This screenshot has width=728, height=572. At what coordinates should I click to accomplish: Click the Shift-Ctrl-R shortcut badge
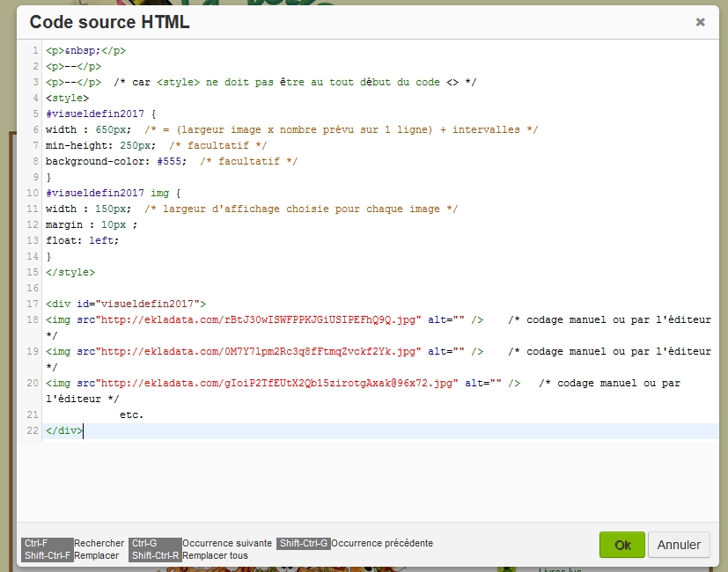155,556
